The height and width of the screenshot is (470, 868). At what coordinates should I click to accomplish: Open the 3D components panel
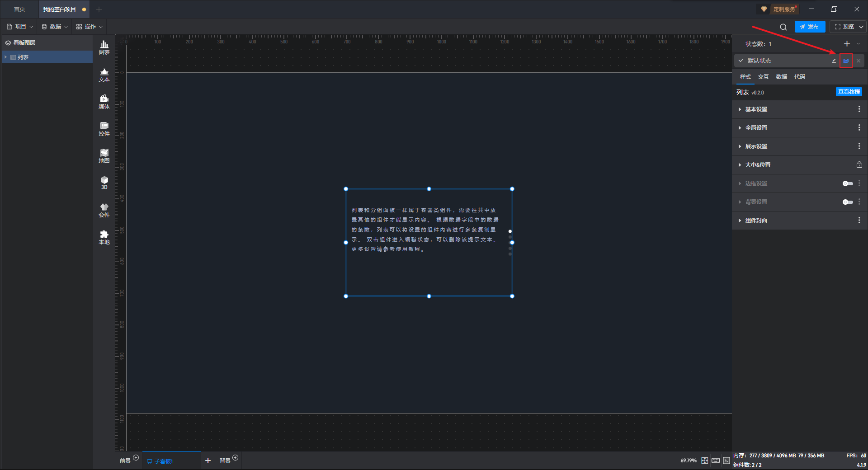104,183
